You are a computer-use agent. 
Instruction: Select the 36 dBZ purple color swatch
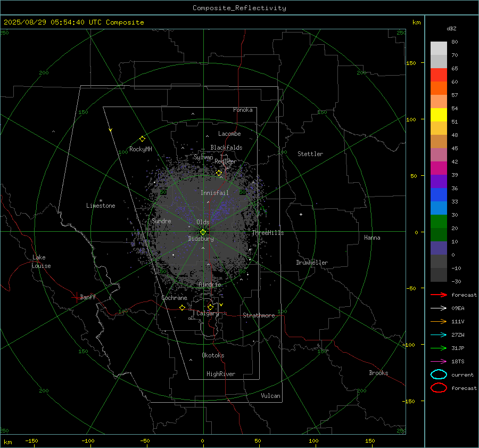pos(439,181)
